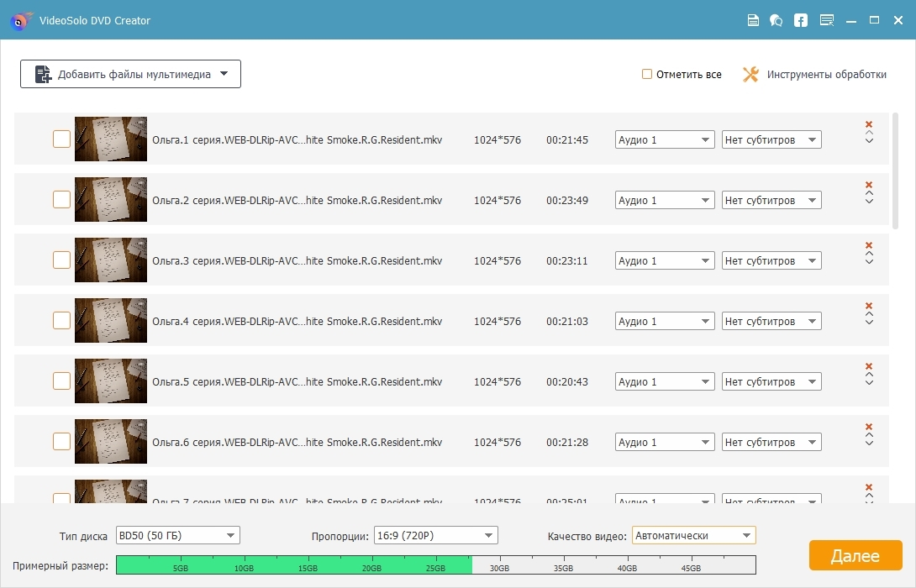The width and height of the screenshot is (916, 588).
Task: Enable the Отметить все checkbox
Action: 647,75
